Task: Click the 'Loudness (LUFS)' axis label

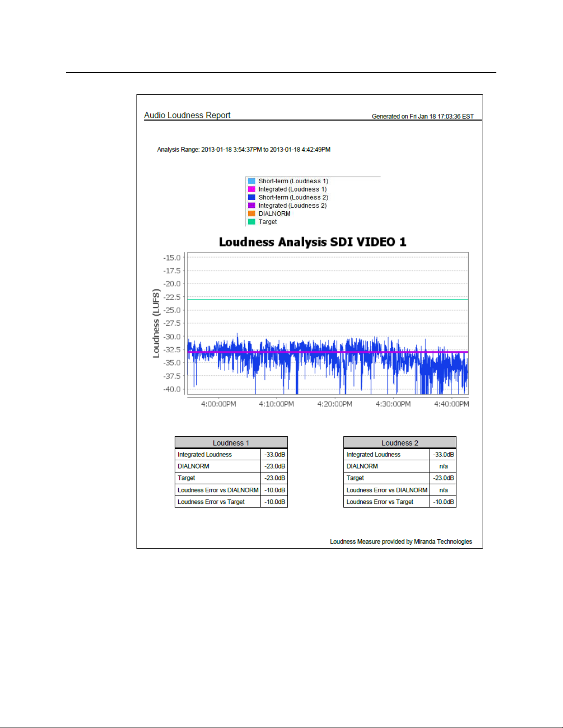Action: pos(156,323)
